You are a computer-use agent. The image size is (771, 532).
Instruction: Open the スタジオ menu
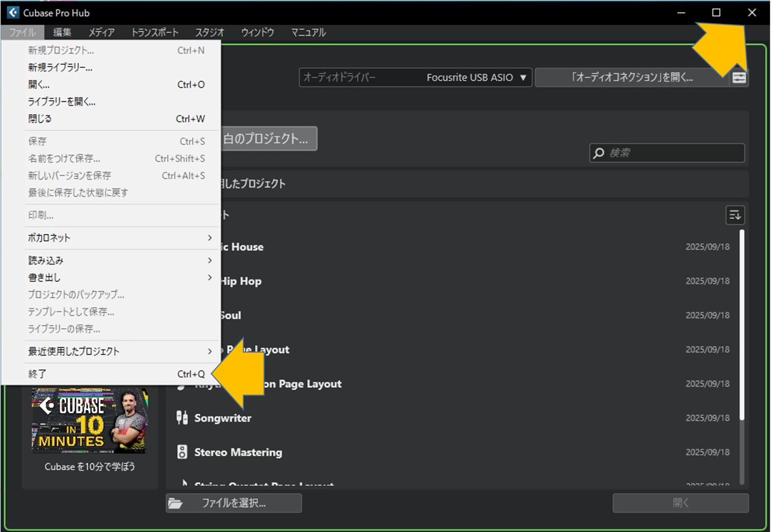210,32
